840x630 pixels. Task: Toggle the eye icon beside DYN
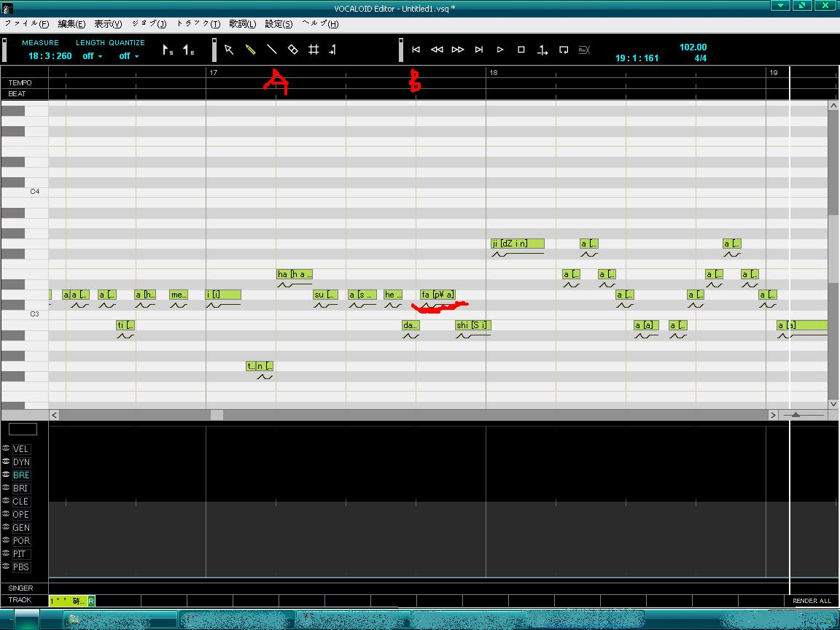click(6, 462)
